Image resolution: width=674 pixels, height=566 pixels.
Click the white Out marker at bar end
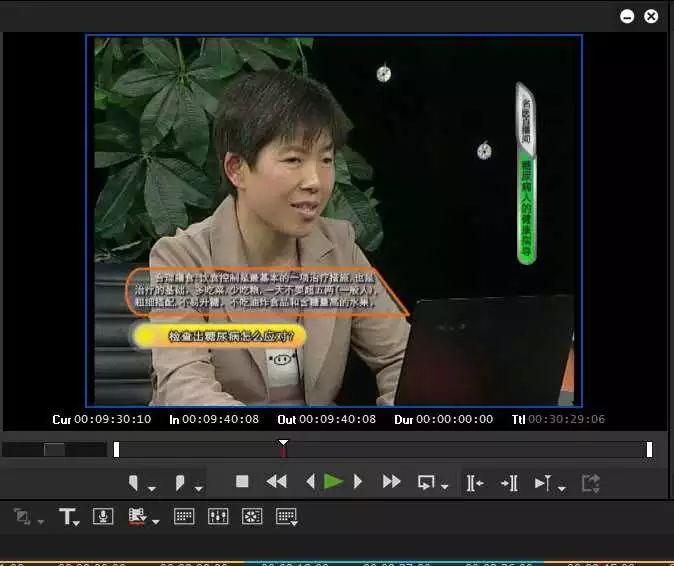649,450
